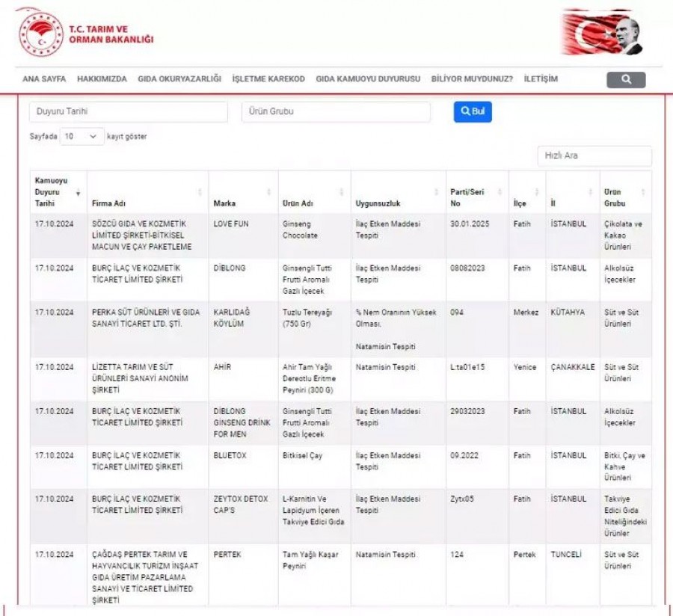Click batch number 09.2022
Image resolution: width=673 pixels, height=616 pixels.
tap(464, 455)
